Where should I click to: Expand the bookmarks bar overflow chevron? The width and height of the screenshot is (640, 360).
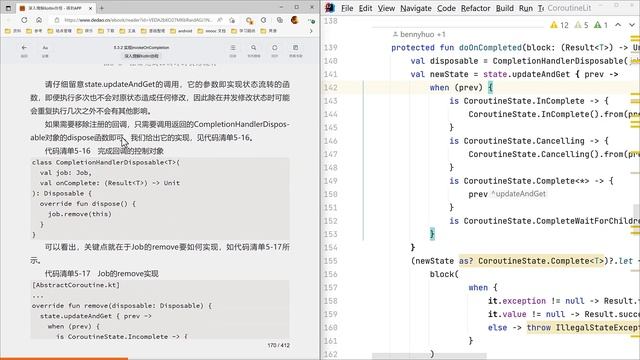click(x=311, y=31)
